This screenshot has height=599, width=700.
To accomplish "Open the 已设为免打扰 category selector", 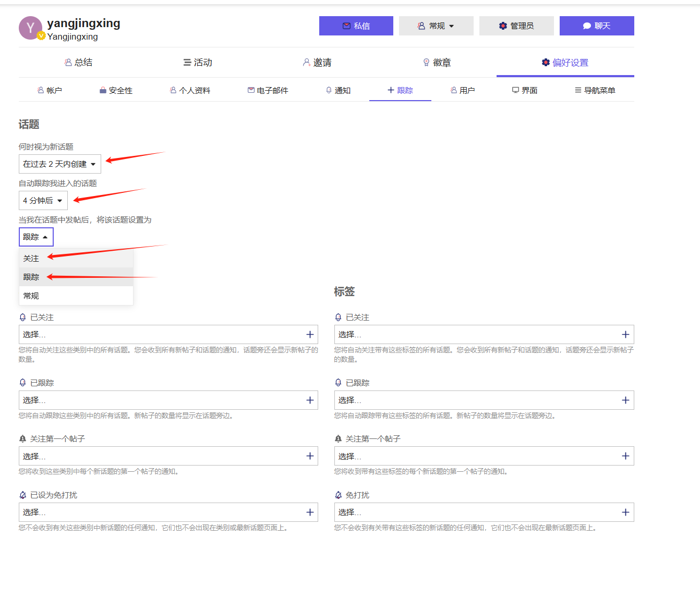I will 168,512.
